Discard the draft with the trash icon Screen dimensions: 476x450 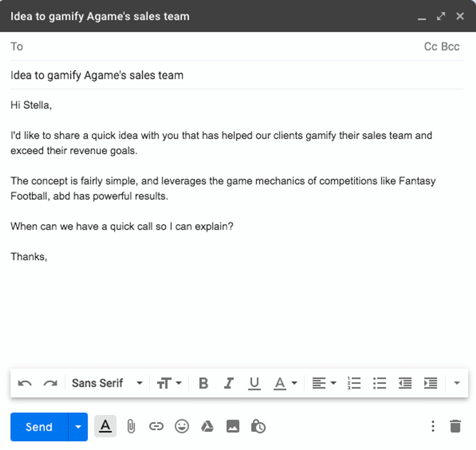click(x=456, y=427)
